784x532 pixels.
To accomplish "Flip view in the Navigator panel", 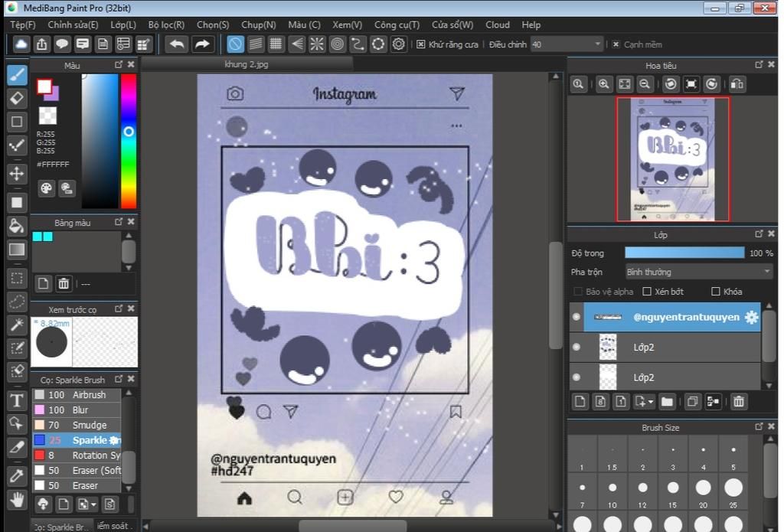I will (737, 84).
